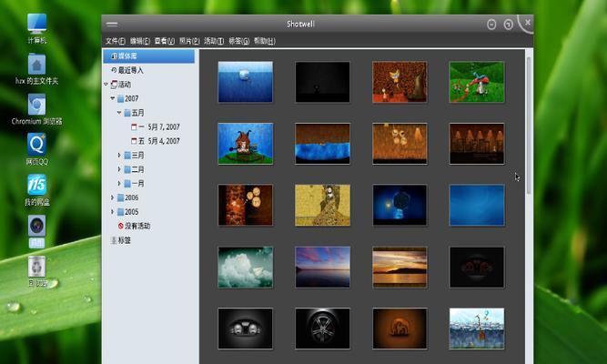The image size is (607, 364).
Task: Click calendar icon beside 5月 4, 2007
Action: (x=134, y=141)
